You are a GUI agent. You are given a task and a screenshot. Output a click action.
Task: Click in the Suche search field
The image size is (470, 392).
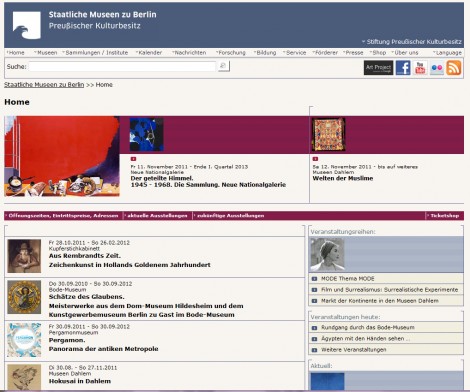(122, 66)
